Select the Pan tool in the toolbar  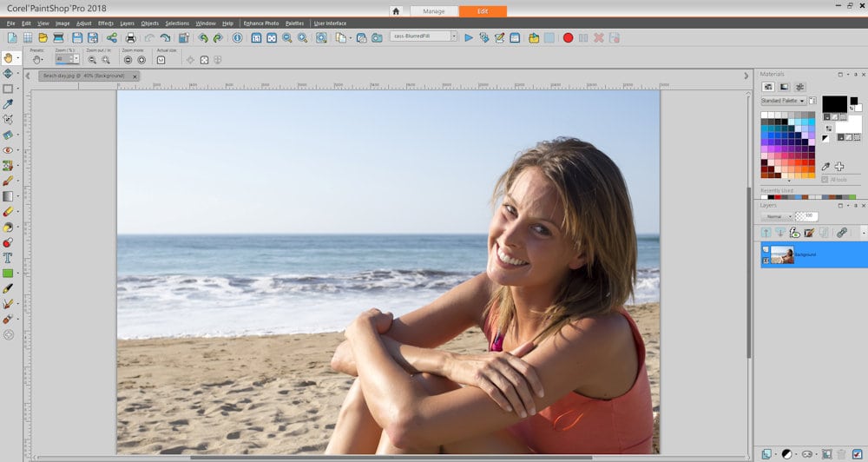[x=9, y=57]
